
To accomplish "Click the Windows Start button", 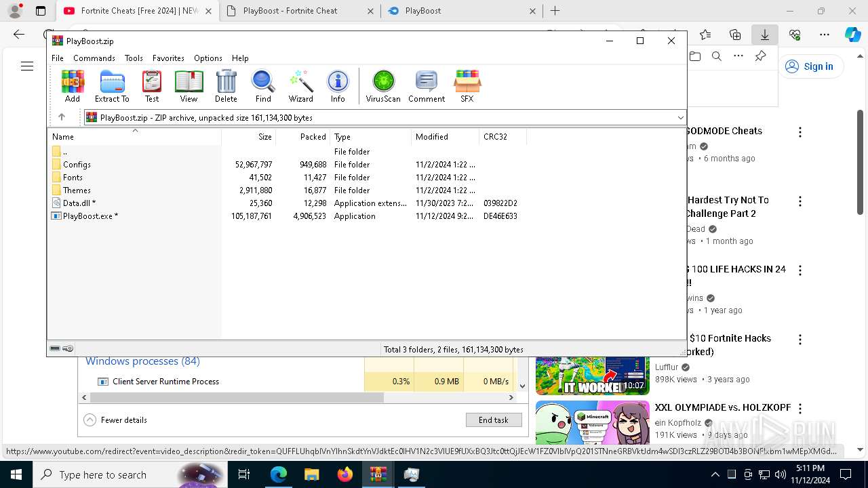I will 16,474.
